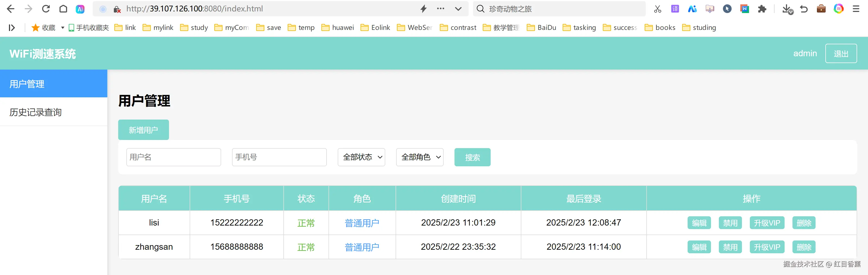Click the reader mode extension icon
The width and height of the screenshot is (868, 275).
[710, 9]
